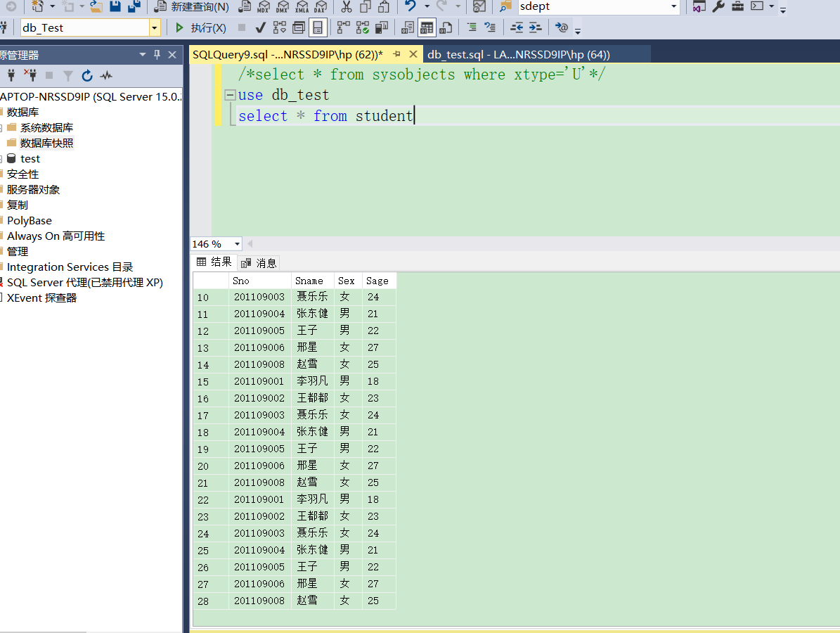Select the 系统数据库 tree node
Viewport: 840px width, 633px height.
click(46, 127)
